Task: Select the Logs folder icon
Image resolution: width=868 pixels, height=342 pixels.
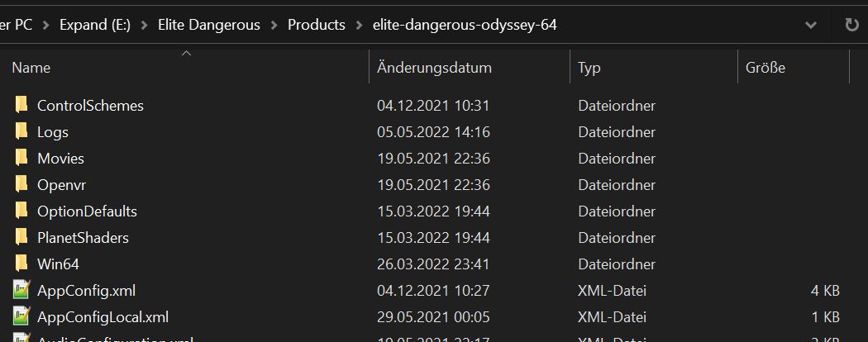Action: [21, 131]
